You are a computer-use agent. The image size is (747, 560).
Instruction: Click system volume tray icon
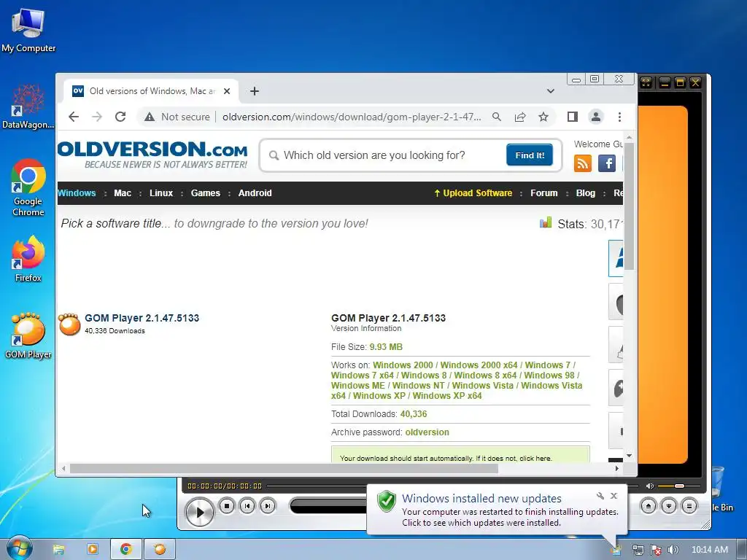(x=673, y=550)
